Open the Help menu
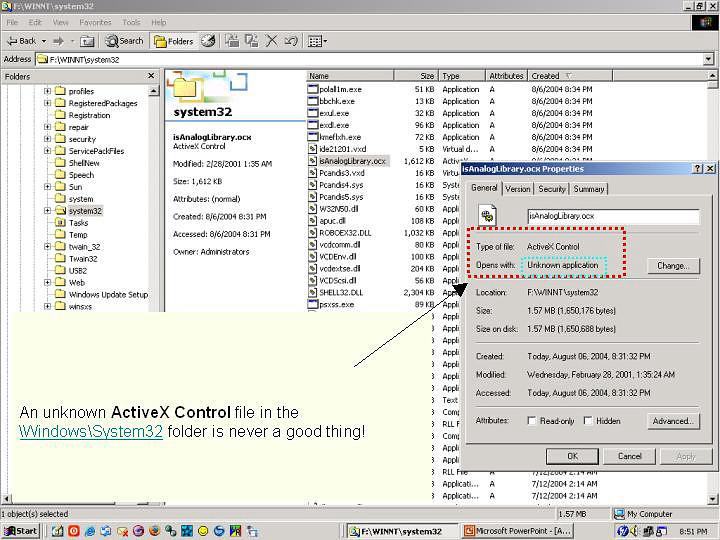 159,22
